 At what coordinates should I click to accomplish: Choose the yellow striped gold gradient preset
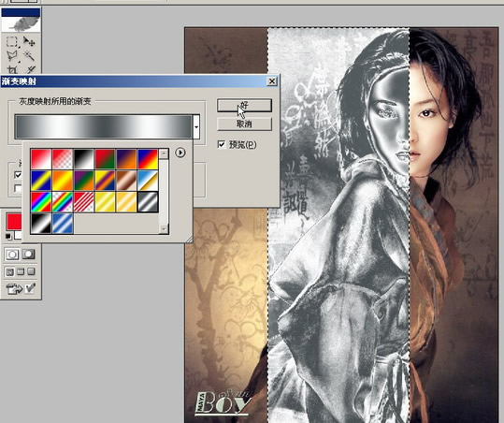(105, 202)
